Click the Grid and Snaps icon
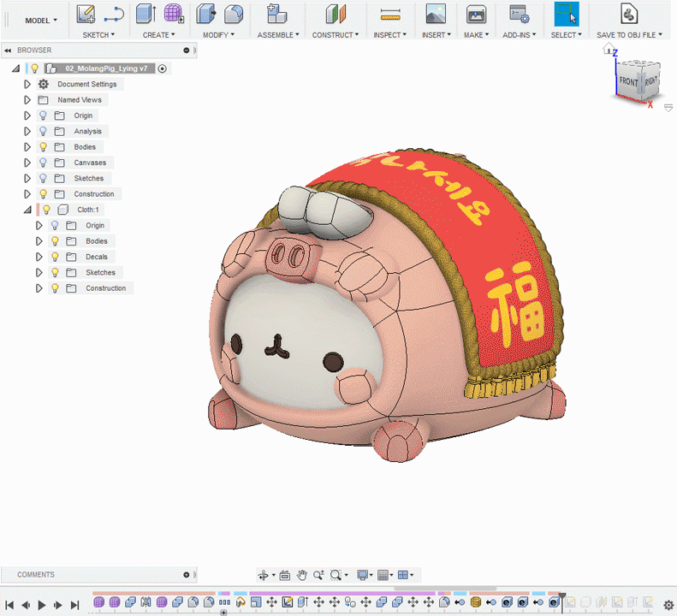This screenshot has width=677, height=616. pyautogui.click(x=383, y=575)
